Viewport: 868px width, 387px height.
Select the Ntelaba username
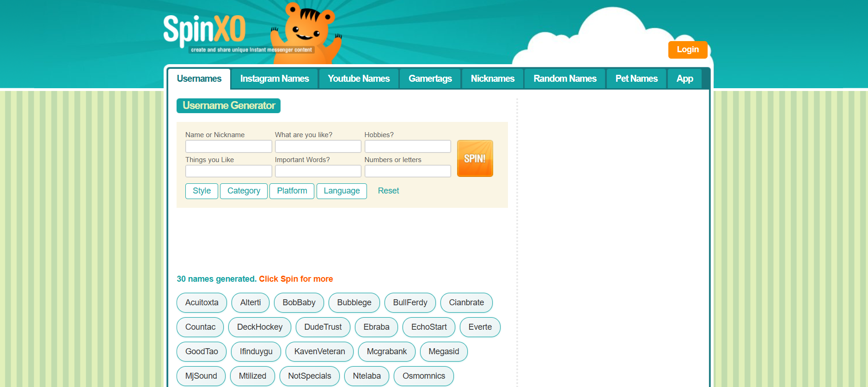click(x=367, y=376)
